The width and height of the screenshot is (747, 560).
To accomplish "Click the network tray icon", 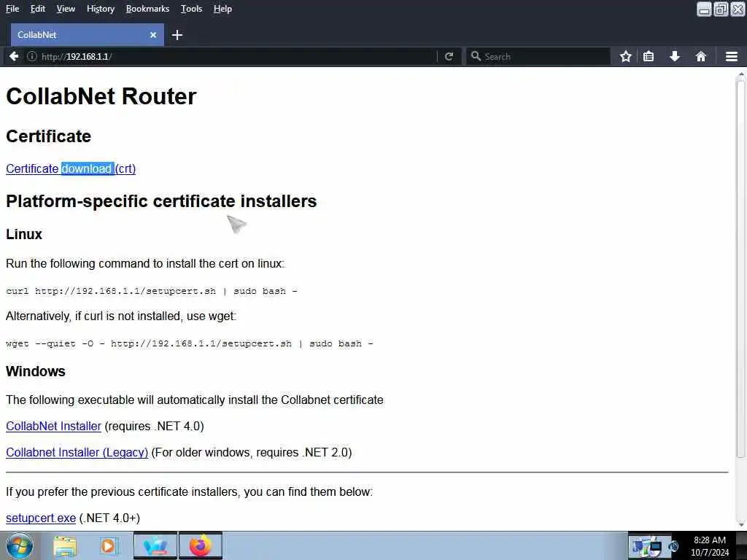I will pos(656,547).
